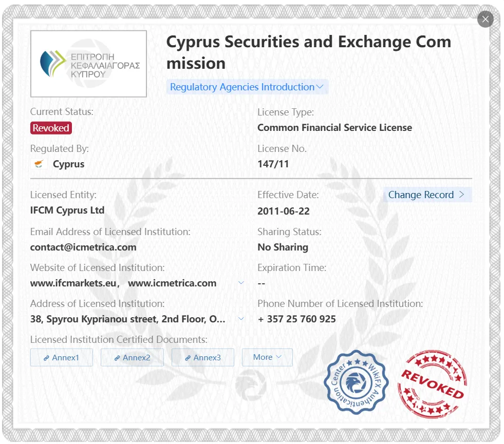Expand Regulatory Agencies Introduction dropdown
The height and width of the screenshot is (444, 504).
tap(247, 87)
